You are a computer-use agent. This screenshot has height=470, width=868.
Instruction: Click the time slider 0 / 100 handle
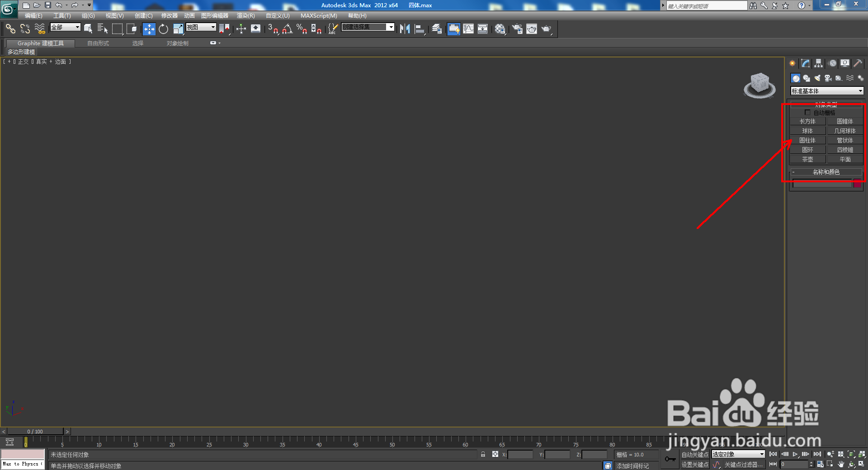pos(35,432)
